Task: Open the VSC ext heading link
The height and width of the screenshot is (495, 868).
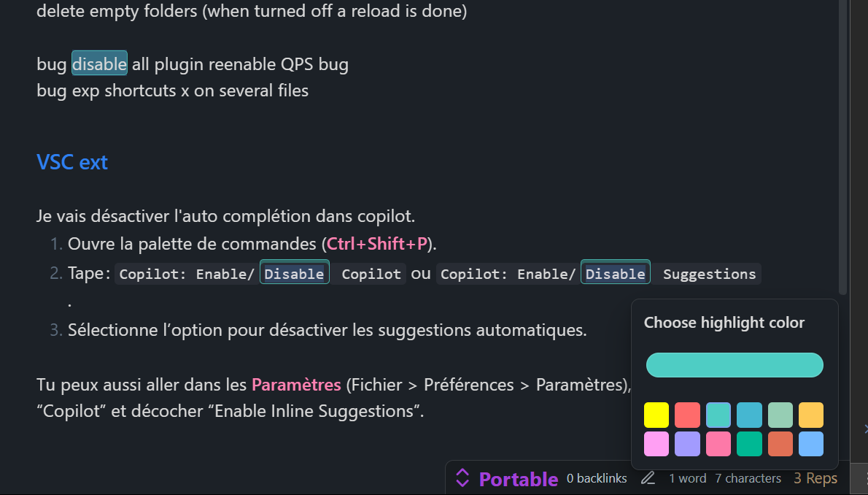Action: [x=71, y=161]
